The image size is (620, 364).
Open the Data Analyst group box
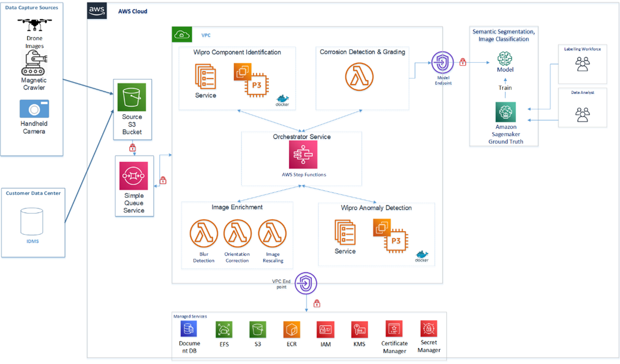pos(582,108)
